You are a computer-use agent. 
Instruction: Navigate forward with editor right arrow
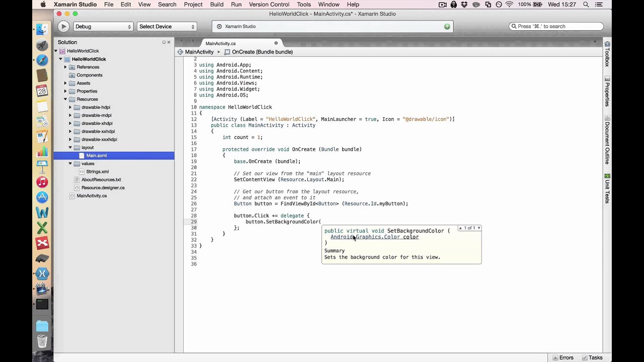[193, 41]
